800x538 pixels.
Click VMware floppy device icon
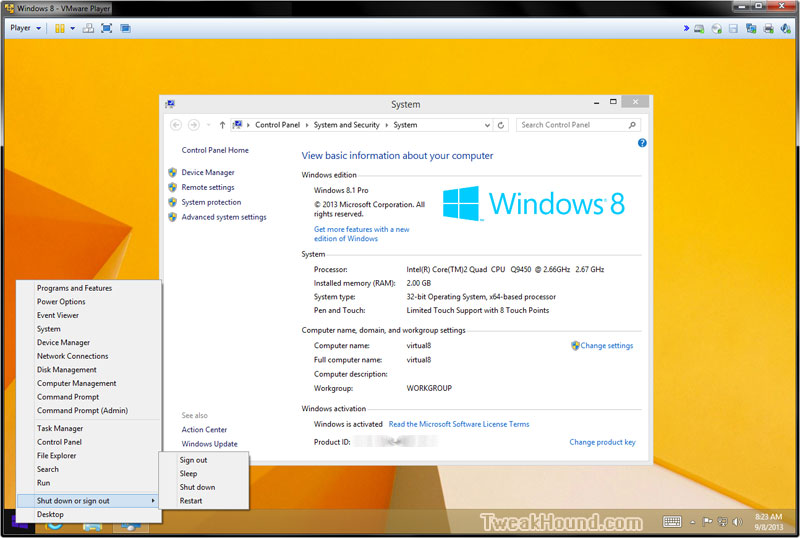tap(733, 29)
